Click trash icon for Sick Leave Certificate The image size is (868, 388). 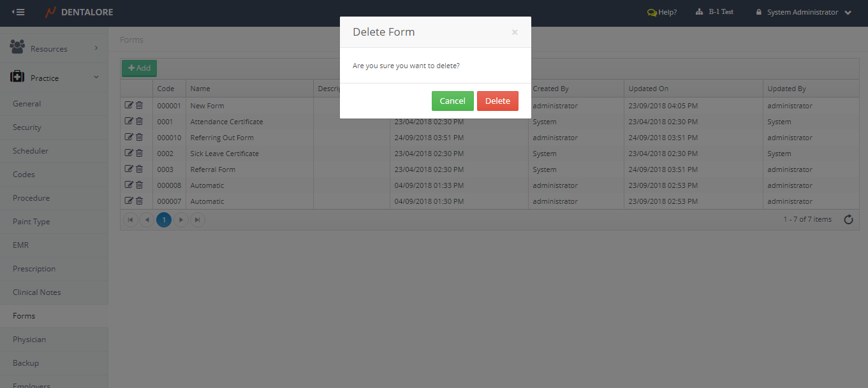pyautogui.click(x=139, y=153)
